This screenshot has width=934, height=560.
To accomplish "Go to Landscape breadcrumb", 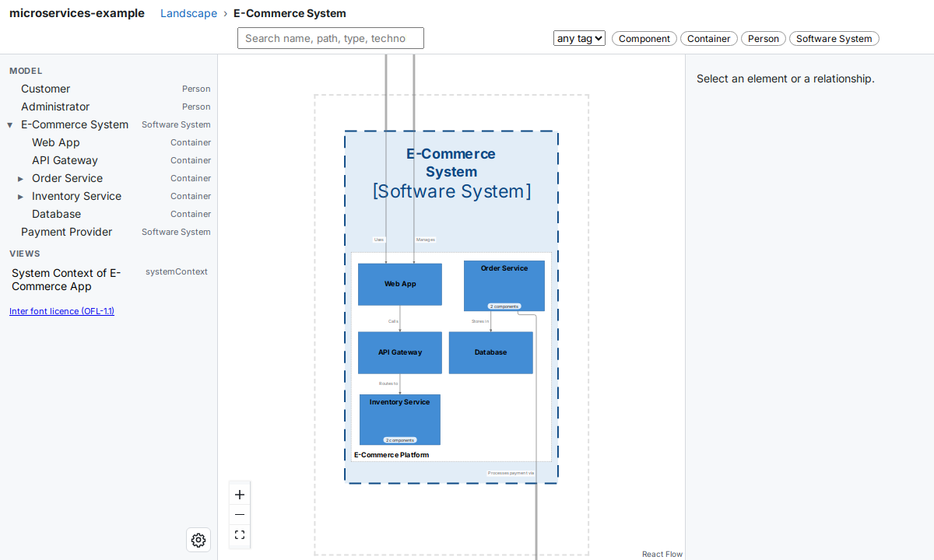I will tap(188, 13).
